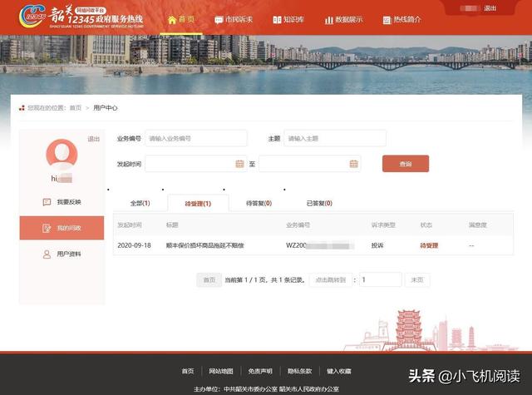The height and width of the screenshot is (395, 532).
Task: Click 退出 link above the avatar
Action: (93, 139)
